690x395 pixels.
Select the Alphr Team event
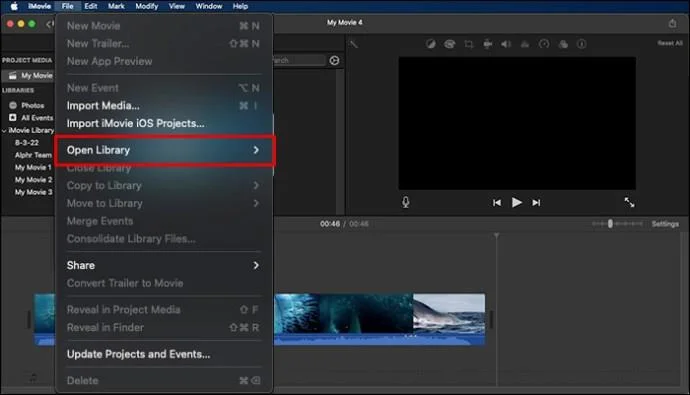(33, 155)
